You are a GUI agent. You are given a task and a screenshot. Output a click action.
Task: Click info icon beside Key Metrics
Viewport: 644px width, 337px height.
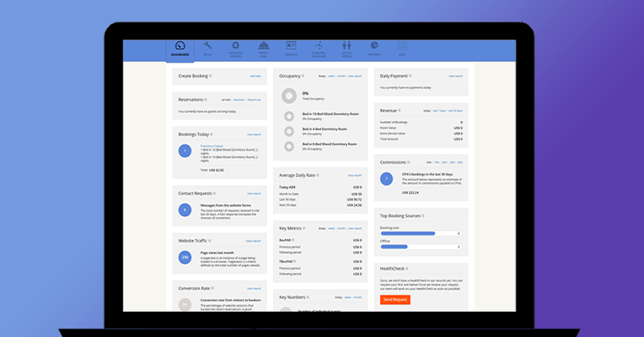point(304,228)
